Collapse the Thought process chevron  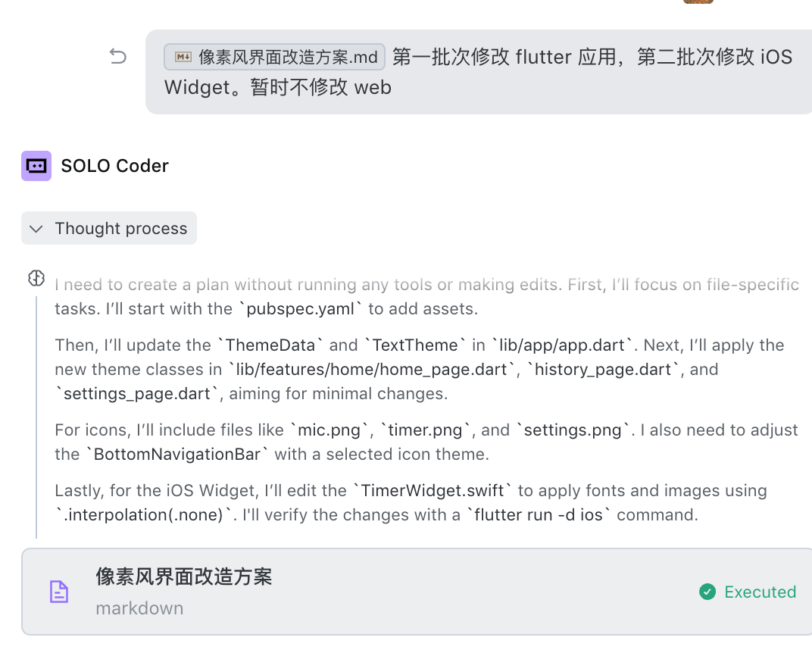[x=36, y=229]
